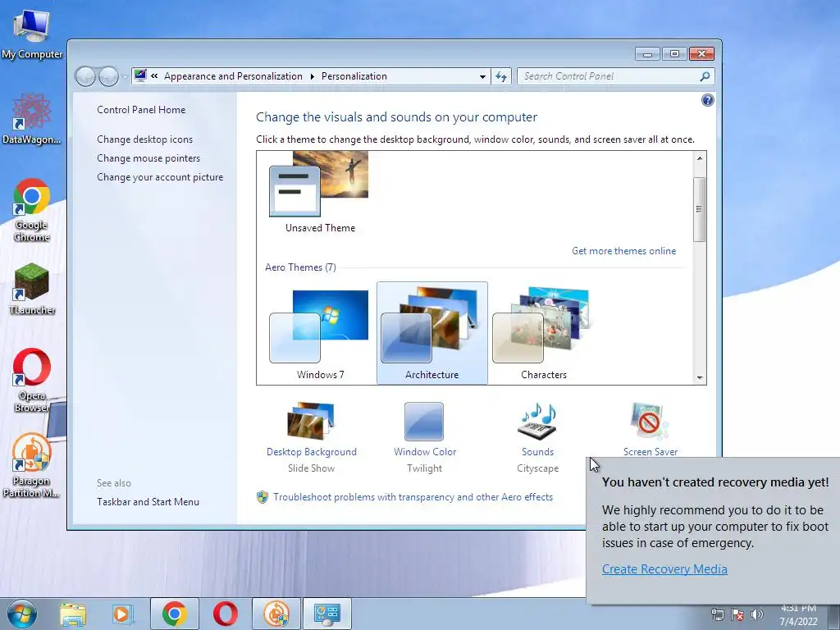Screen dimensions: 840x630
Task: Click the Action Center tray flag
Action: [x=737, y=614]
